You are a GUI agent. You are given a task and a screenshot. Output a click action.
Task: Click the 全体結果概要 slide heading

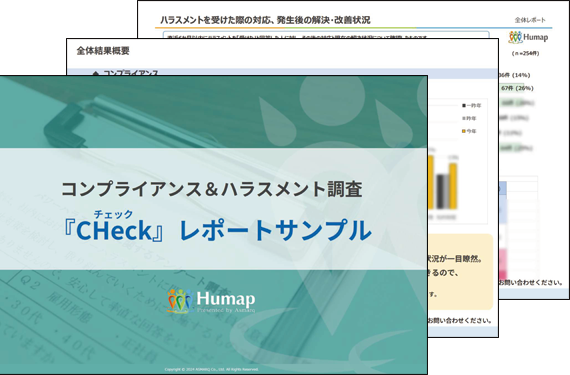(x=103, y=51)
